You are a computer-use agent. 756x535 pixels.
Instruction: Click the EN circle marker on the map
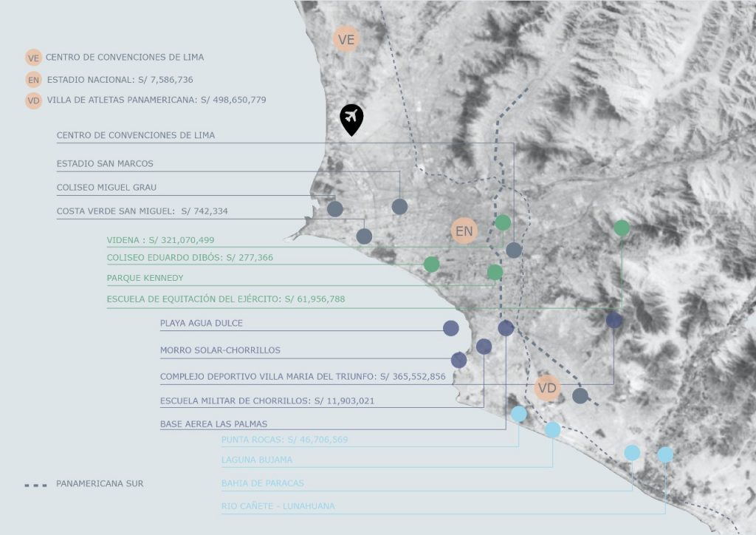464,231
